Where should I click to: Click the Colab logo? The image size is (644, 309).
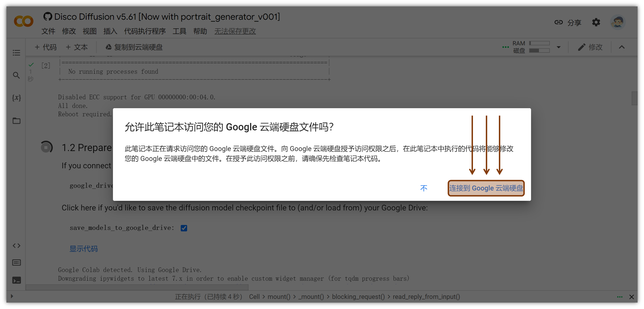point(23,21)
